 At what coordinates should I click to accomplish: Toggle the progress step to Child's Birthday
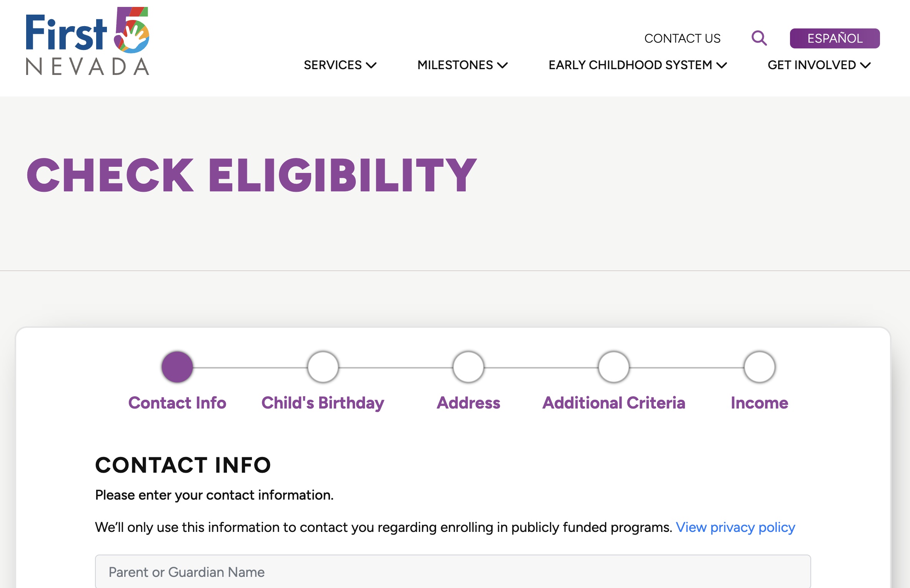tap(322, 367)
